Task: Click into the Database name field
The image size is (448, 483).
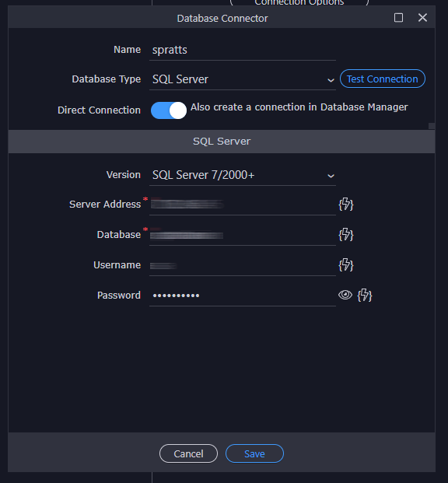Action: [x=243, y=235]
